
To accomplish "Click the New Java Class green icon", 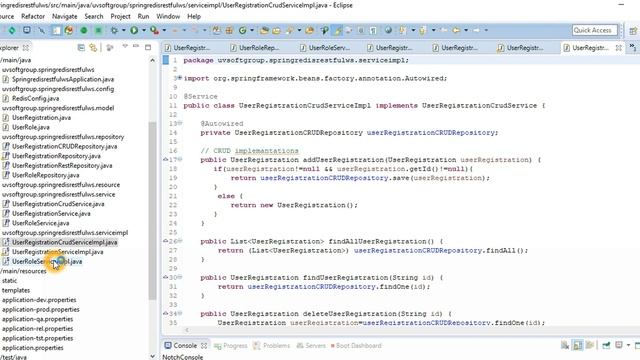I will (242, 30).
